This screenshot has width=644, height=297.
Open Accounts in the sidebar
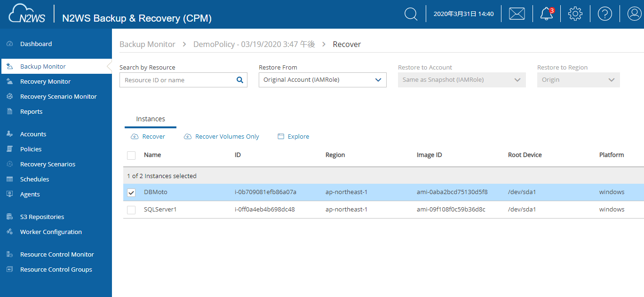click(x=33, y=134)
